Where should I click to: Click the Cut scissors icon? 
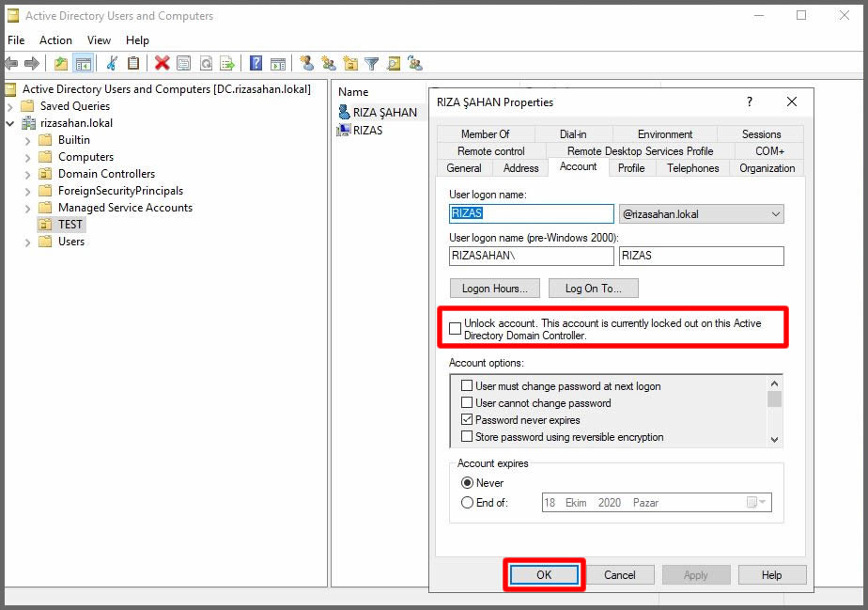click(112, 64)
